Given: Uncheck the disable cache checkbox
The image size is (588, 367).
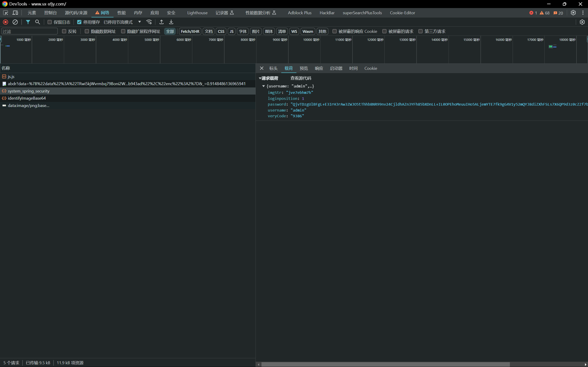Looking at the screenshot, I should (79, 22).
